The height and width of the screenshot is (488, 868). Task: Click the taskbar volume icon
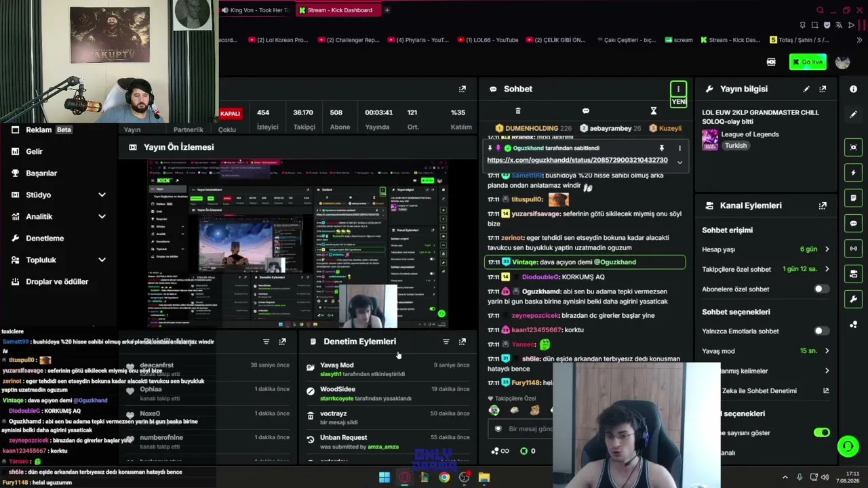pos(827,477)
